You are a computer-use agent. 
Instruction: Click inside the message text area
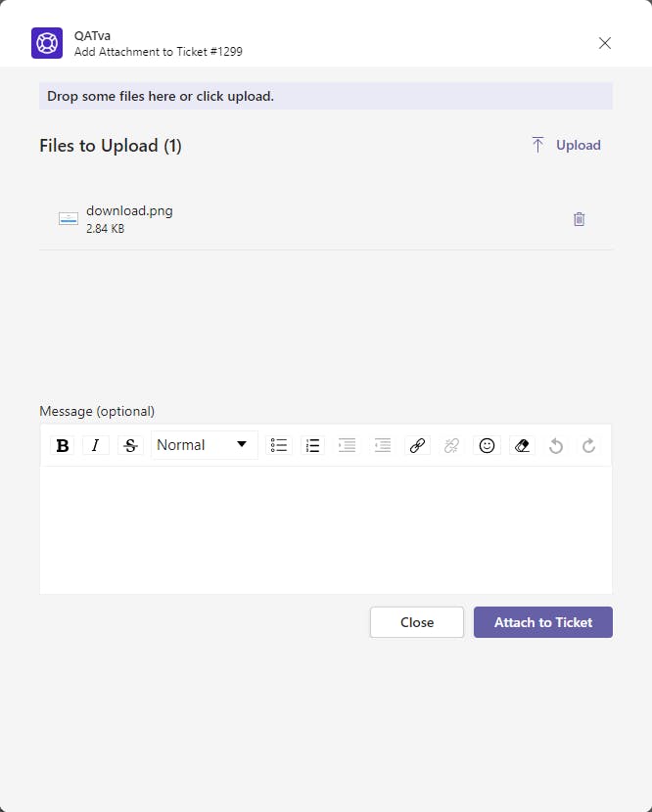[x=325, y=529]
